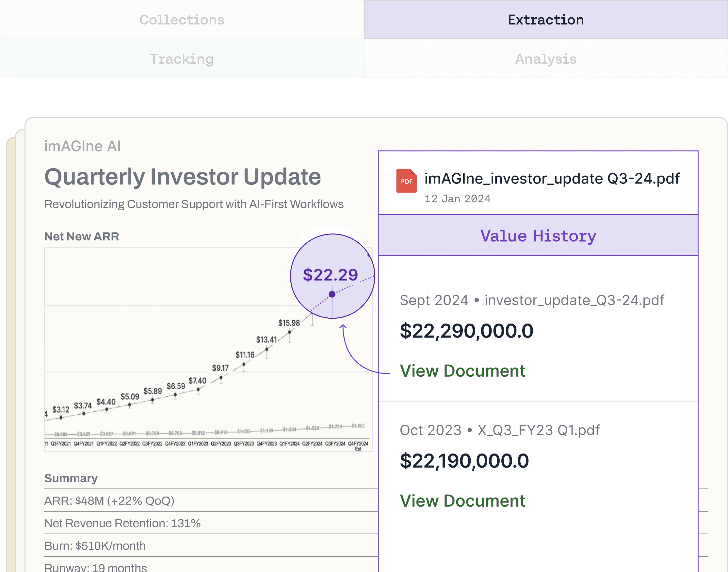This screenshot has height=572, width=728.
Task: Click the Quarterly Investor Update title
Action: [183, 177]
